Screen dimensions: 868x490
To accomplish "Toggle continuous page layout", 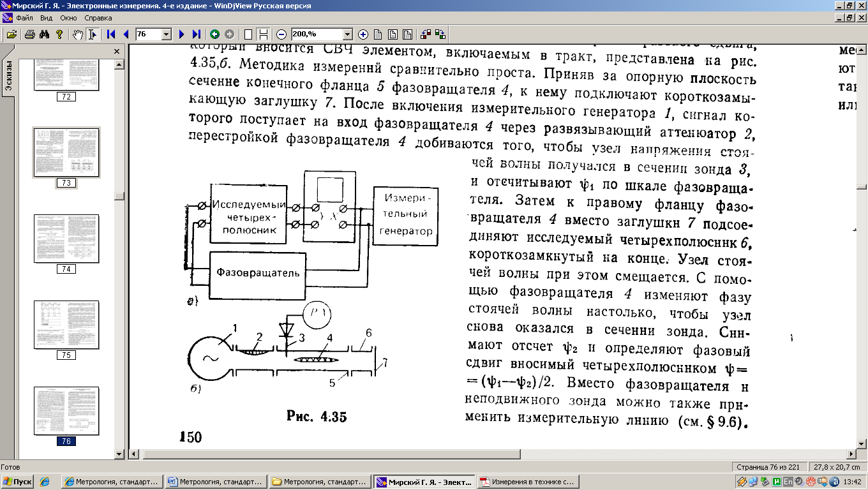I will point(263,34).
